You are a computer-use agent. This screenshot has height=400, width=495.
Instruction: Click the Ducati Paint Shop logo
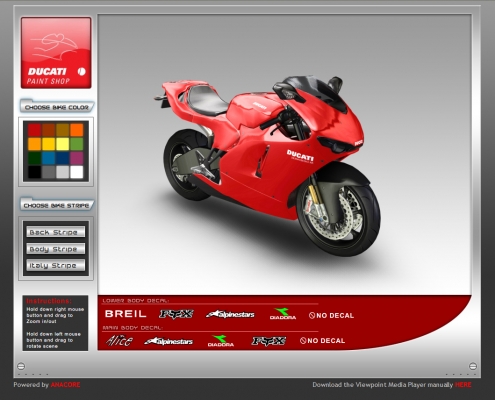56,53
